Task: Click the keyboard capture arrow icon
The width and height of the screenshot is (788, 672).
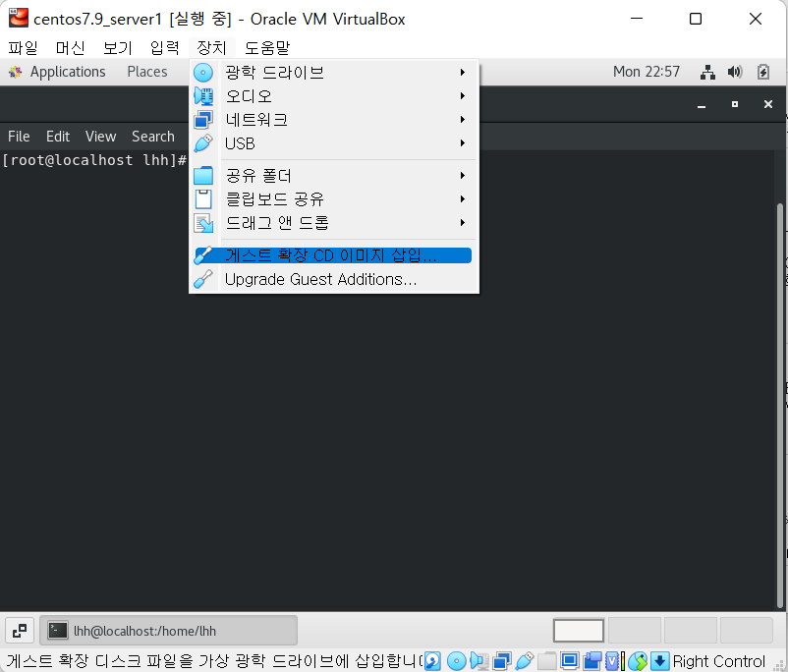Action: 660,661
